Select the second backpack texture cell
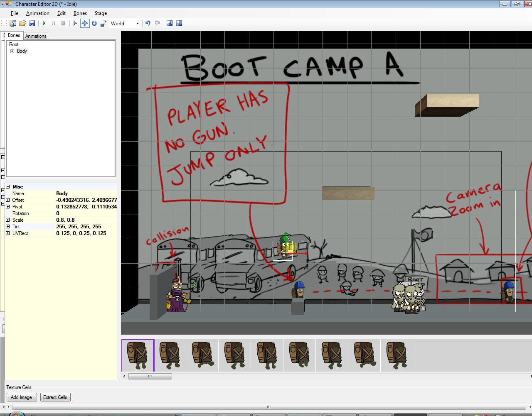 pyautogui.click(x=170, y=355)
